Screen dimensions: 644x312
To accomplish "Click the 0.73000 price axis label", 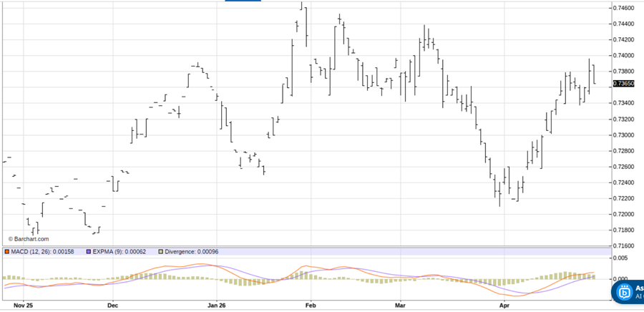I will (x=623, y=135).
